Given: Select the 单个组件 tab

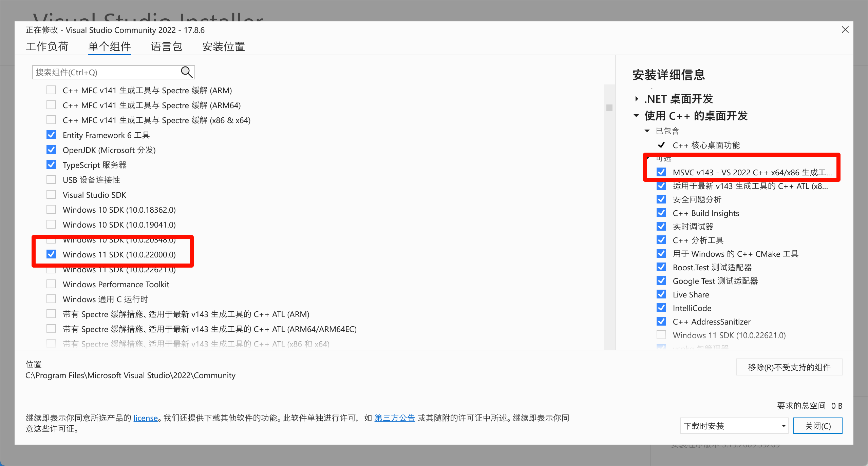Looking at the screenshot, I should tap(109, 46).
